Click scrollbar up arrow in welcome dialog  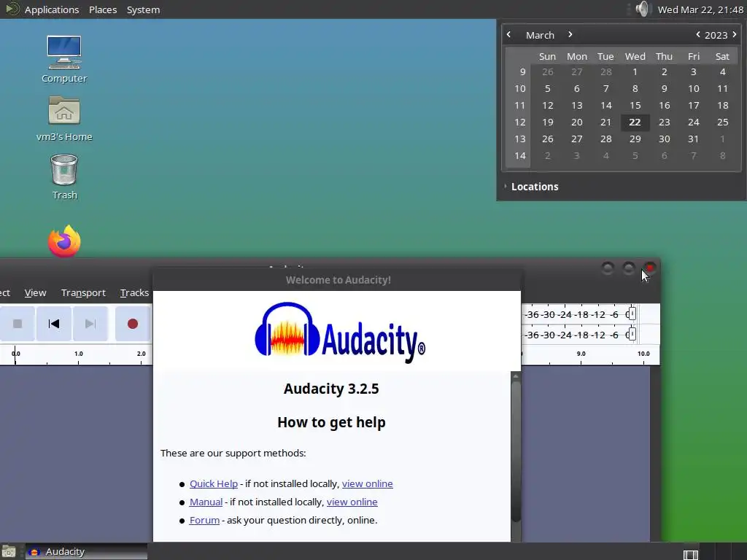516,376
